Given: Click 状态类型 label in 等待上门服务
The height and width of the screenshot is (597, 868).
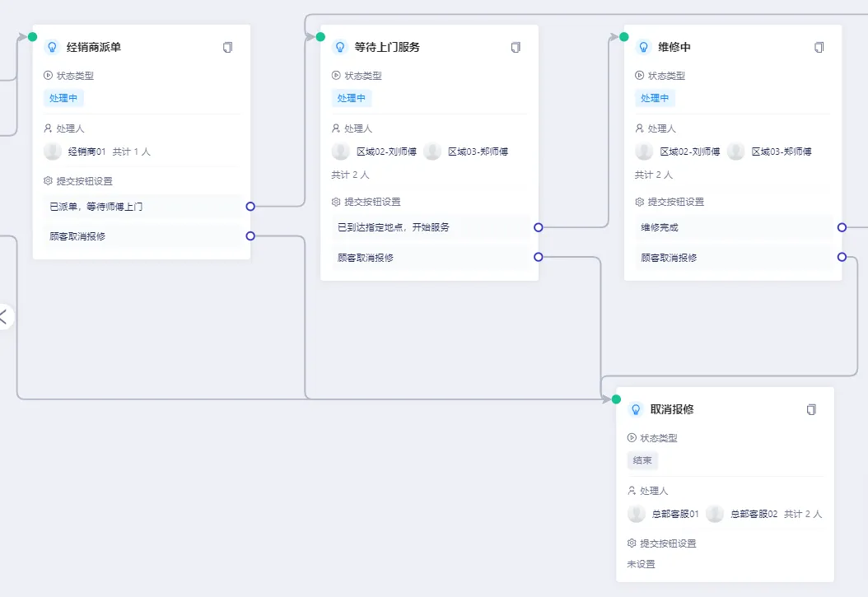Looking at the screenshot, I should pos(363,76).
